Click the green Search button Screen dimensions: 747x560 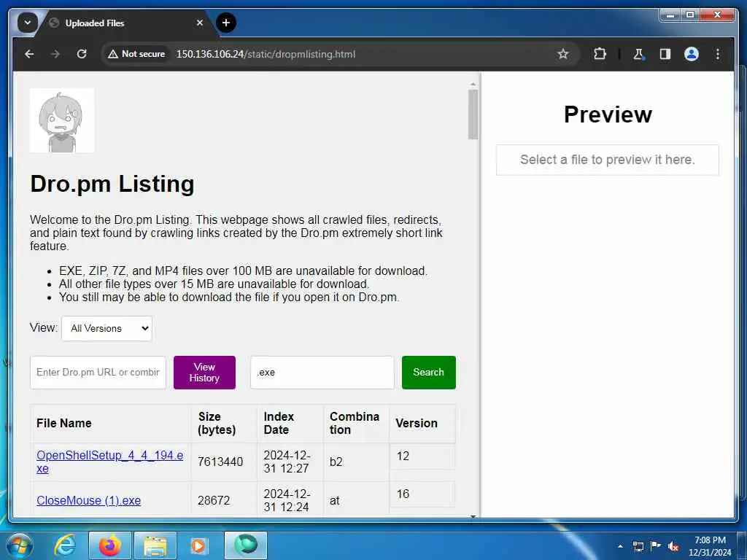[429, 373]
